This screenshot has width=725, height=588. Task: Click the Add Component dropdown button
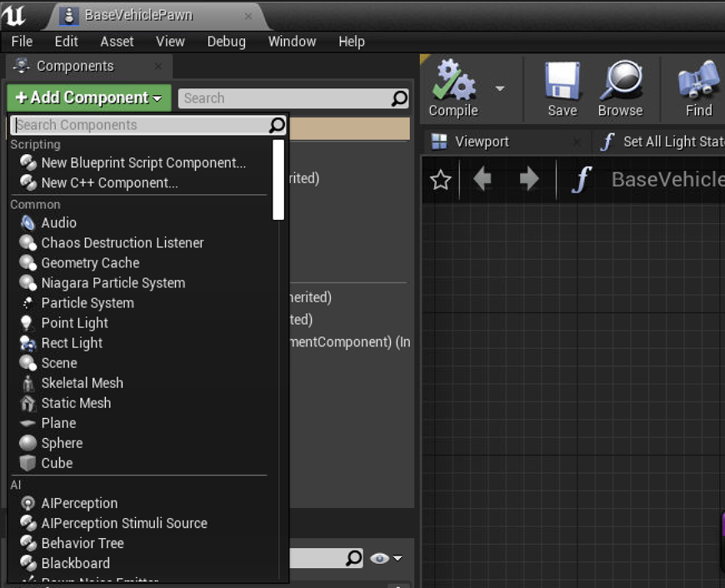click(x=89, y=97)
